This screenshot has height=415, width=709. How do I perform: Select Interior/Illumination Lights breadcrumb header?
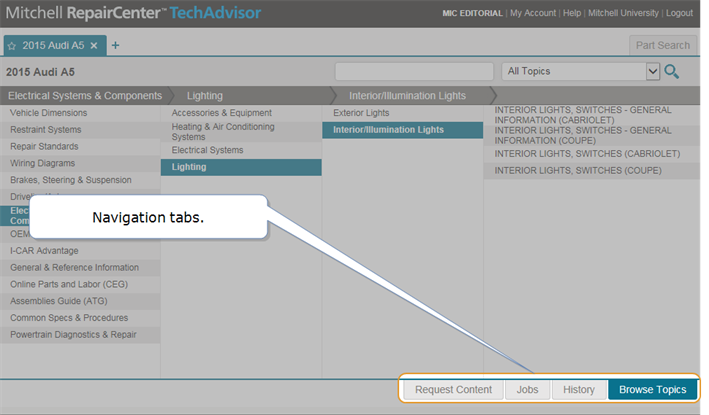(407, 96)
